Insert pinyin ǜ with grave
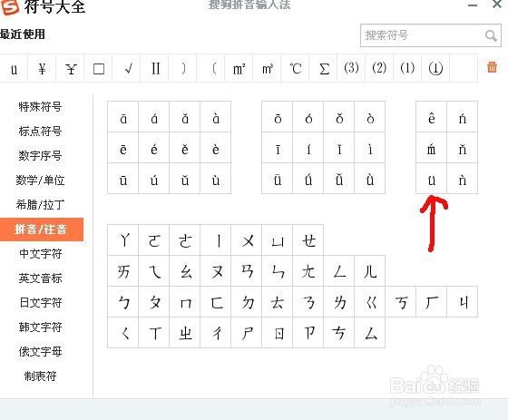This screenshot has width=508, height=420. (x=370, y=179)
